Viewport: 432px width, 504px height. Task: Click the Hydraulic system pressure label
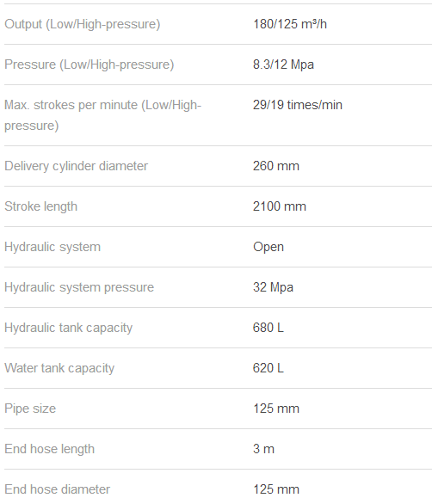click(x=79, y=287)
